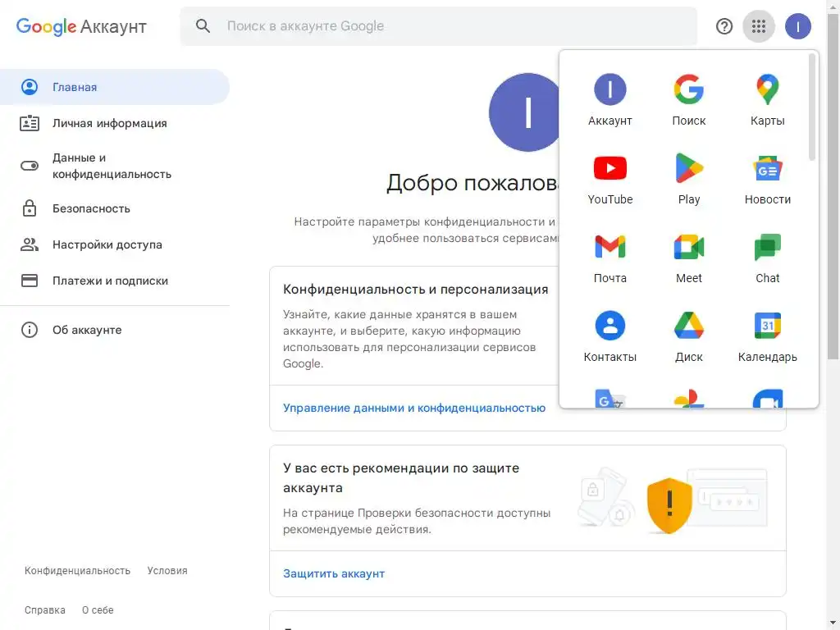Open Google Calendar (Календарь) app
The height and width of the screenshot is (630, 840).
[767, 336]
